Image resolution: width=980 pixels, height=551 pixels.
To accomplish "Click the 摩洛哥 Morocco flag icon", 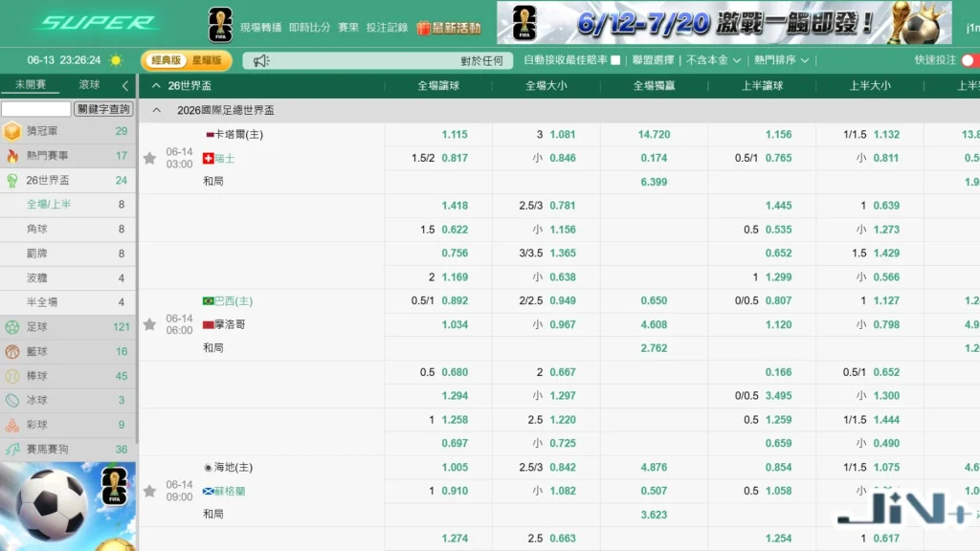I will point(208,325).
